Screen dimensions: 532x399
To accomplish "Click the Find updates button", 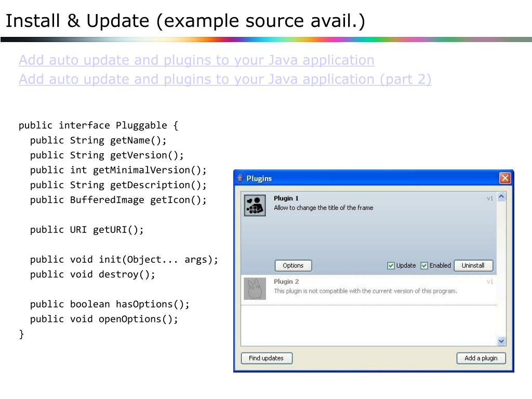I will click(267, 358).
